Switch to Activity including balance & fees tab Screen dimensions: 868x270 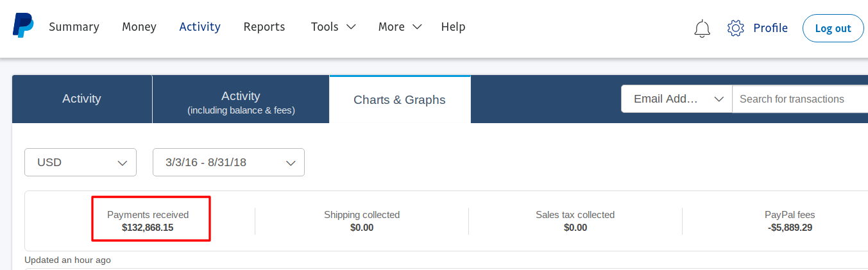[241, 102]
